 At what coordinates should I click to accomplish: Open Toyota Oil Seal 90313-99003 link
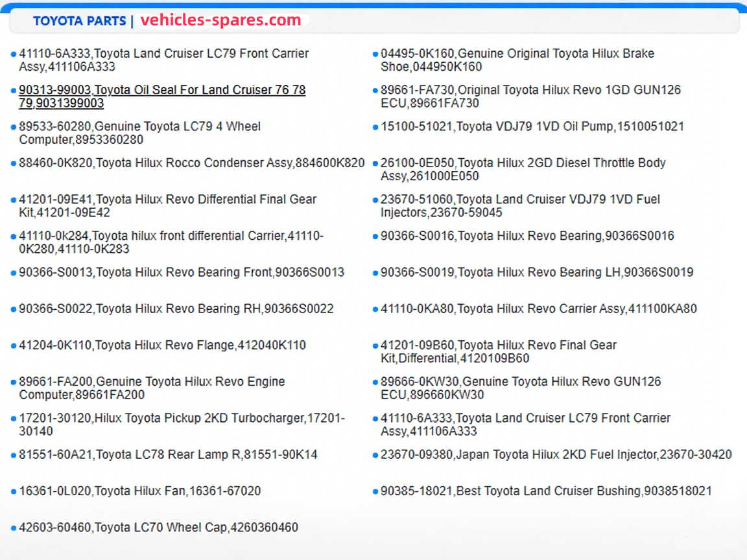(162, 90)
